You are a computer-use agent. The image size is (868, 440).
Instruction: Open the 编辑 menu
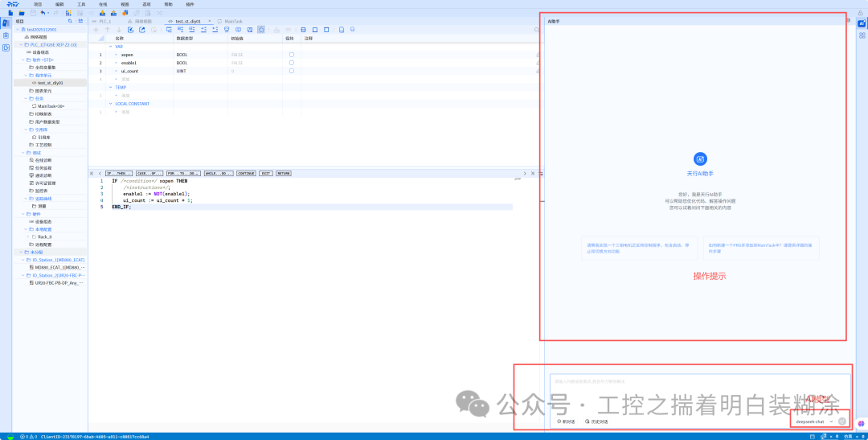[59, 4]
